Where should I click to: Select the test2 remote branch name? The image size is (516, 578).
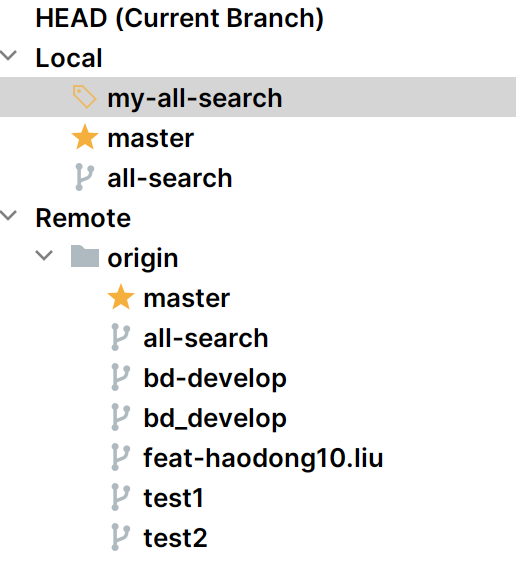click(175, 538)
